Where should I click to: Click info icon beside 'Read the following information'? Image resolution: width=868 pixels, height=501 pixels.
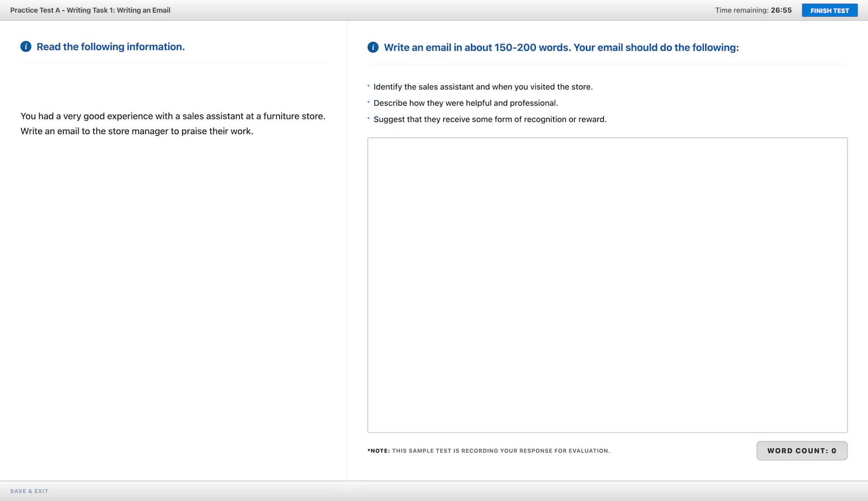25,47
